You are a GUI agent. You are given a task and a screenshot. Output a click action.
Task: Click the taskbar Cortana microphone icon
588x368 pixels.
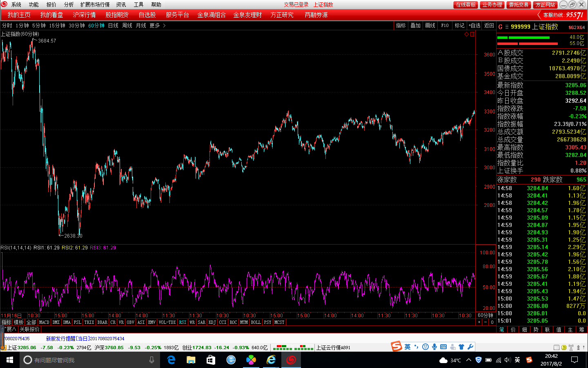151,360
